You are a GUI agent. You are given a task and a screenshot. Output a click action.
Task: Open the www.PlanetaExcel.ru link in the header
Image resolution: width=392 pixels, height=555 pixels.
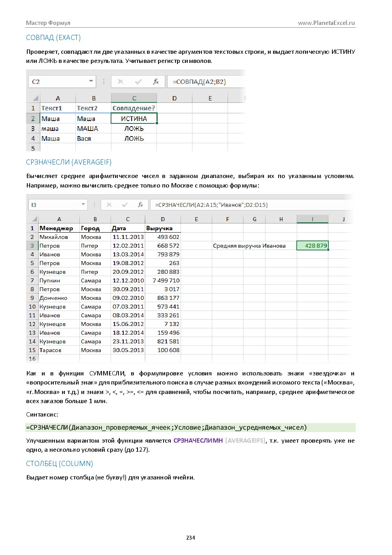click(326, 23)
